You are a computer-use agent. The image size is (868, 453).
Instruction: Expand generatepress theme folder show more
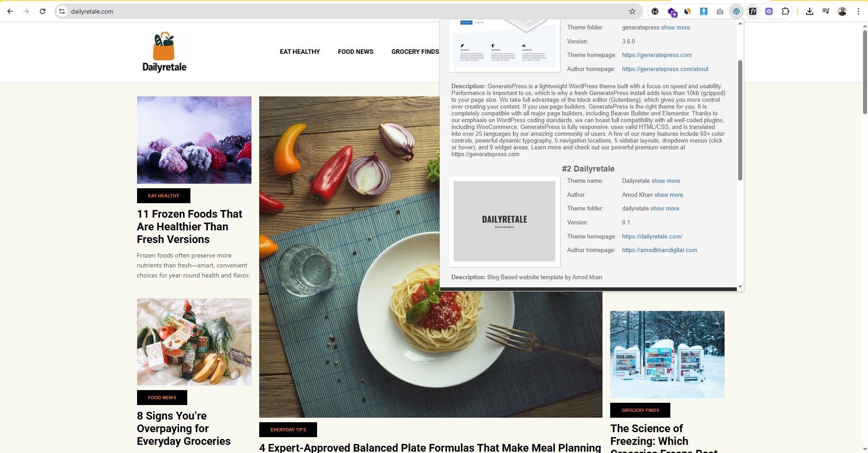click(675, 28)
